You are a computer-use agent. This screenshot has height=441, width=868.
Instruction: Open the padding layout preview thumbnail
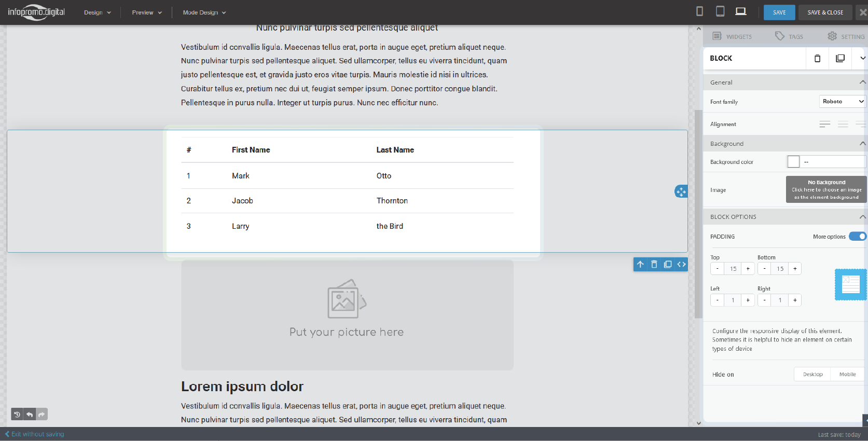(x=851, y=284)
